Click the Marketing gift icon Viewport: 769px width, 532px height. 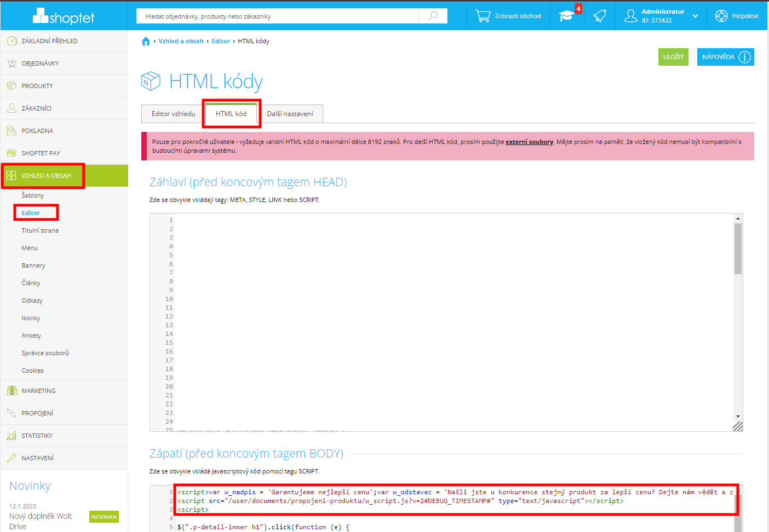coord(12,391)
